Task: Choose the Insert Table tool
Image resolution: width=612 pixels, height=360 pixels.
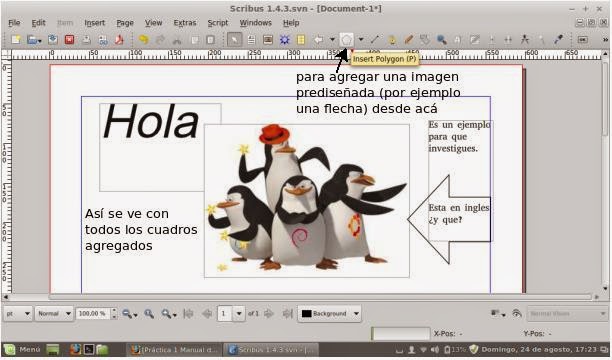Action: pos(301,39)
